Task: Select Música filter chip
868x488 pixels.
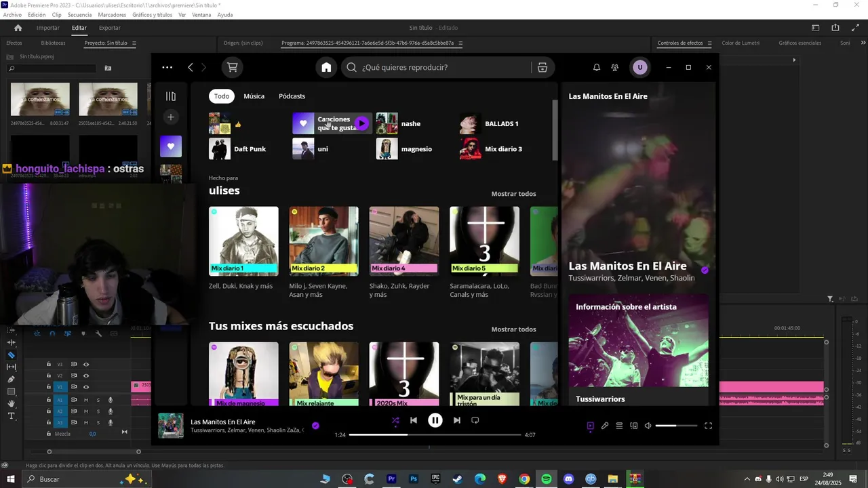Action: 254,96
